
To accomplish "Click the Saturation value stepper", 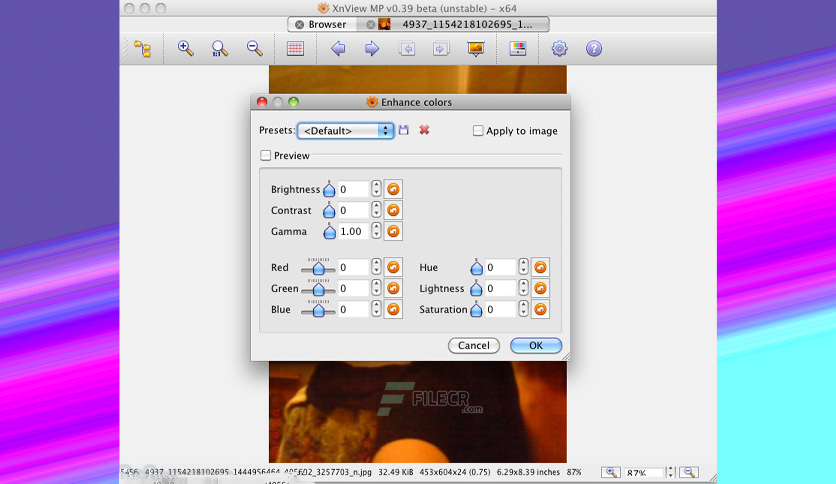I will 524,309.
